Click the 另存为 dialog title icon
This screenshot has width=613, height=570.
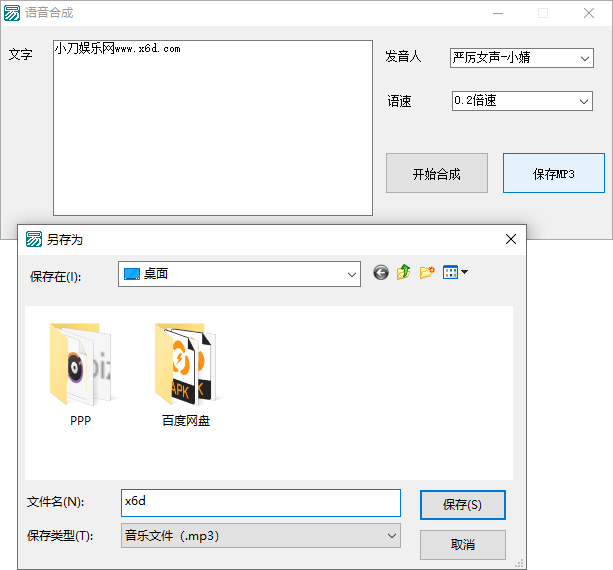coord(34,239)
